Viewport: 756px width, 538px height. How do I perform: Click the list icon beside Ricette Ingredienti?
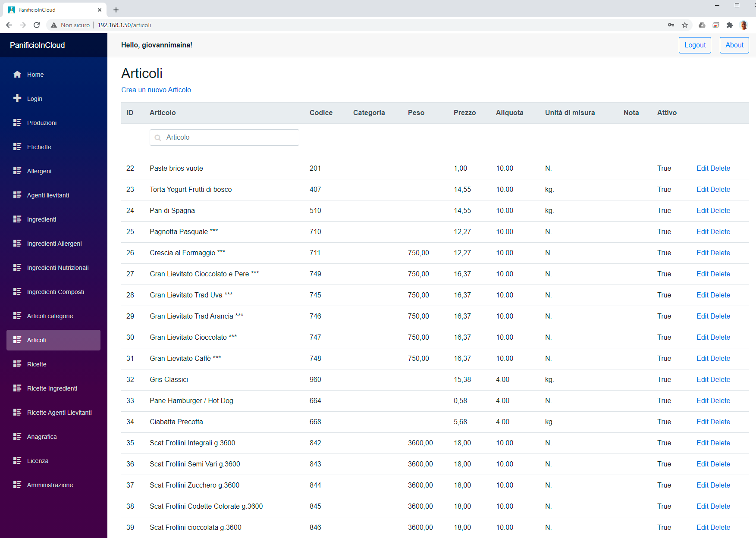click(17, 388)
